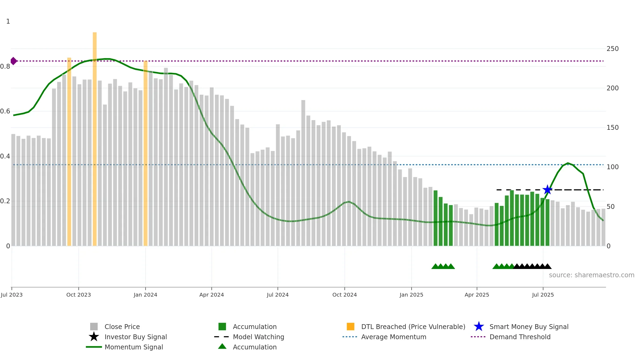
Task: Toggle the Momentum Signal legend label
Action: click(134, 347)
